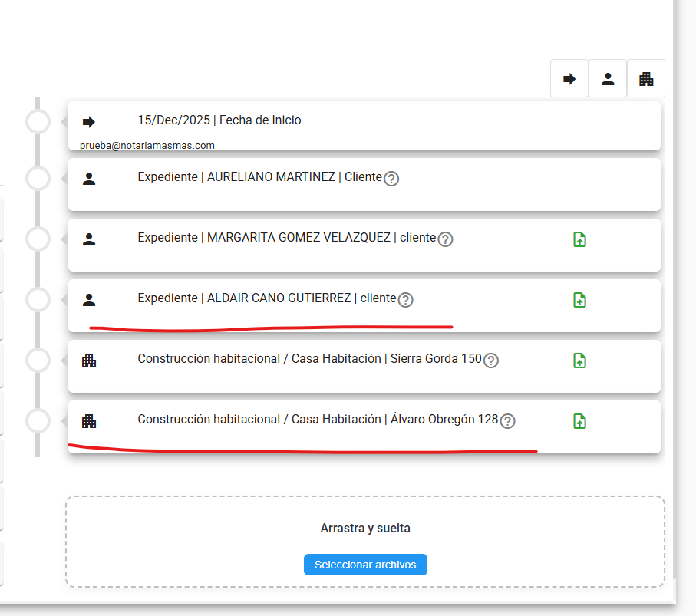Open help icon next to ALDAIR CANO GUTIERREZ
Screen dimensions: 696x616
tap(406, 300)
